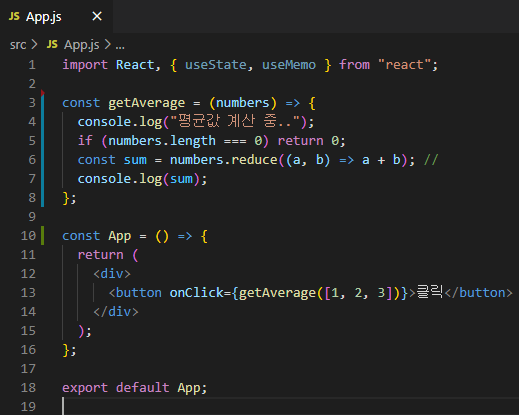
Task: Click the green added-line marker at line 10
Action: tap(42, 235)
